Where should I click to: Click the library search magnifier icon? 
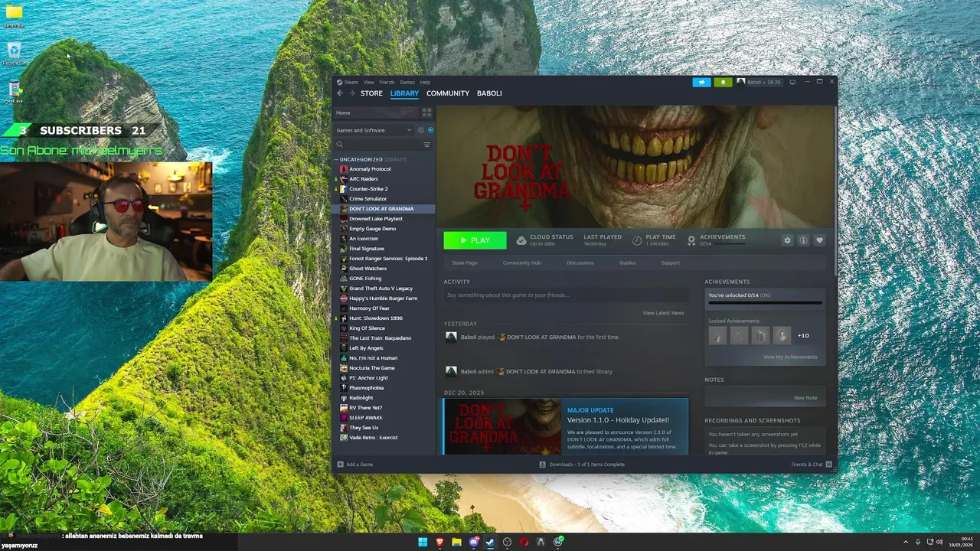340,145
